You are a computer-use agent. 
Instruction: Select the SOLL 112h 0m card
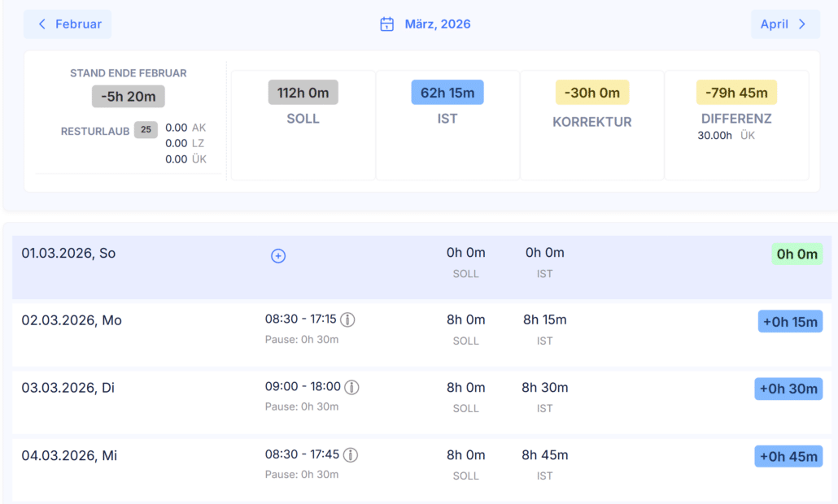[303, 125]
